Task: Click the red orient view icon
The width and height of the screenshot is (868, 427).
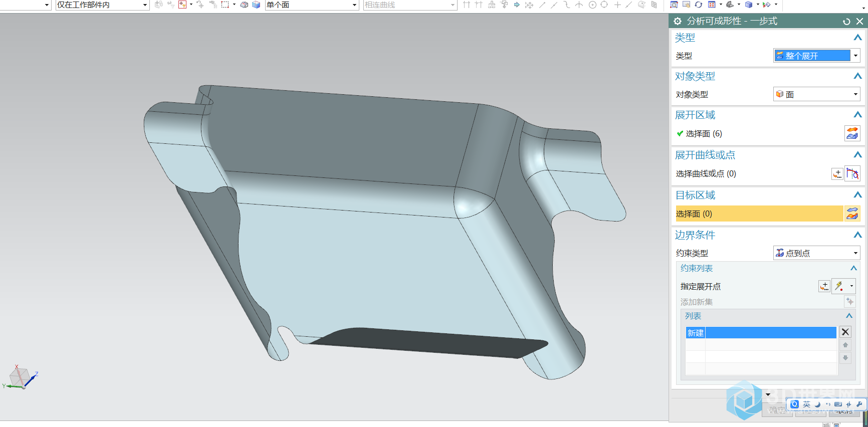Action: tap(712, 5)
